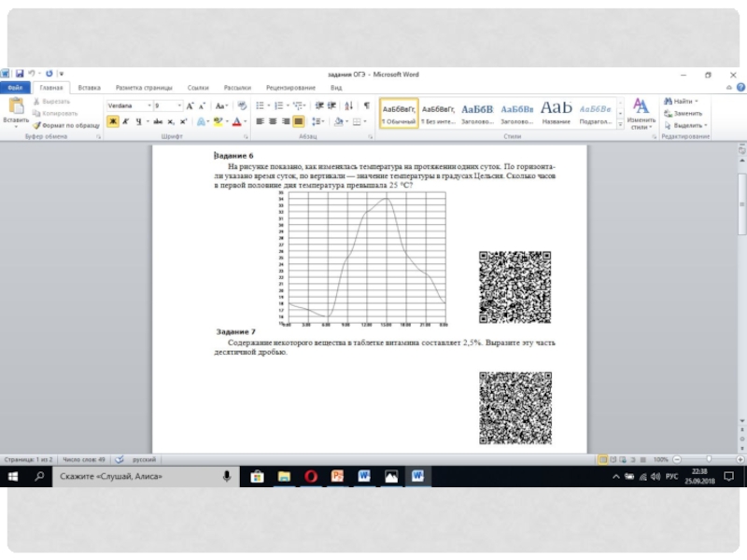Image resolution: width=747 pixels, height=560 pixels.
Task: Click the Opera browser icon in taskbar
Action: click(x=310, y=476)
